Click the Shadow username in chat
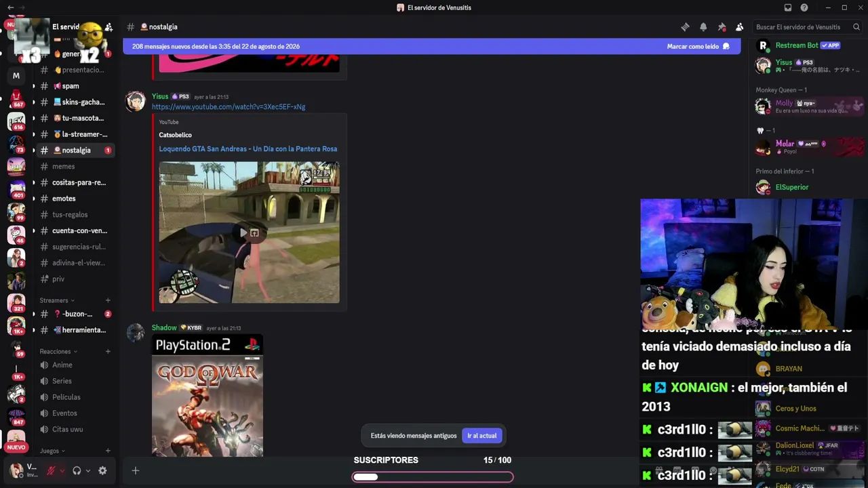The height and width of the screenshot is (488, 868). click(x=164, y=328)
